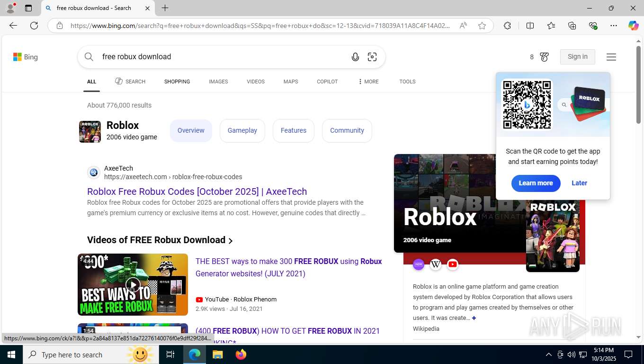The height and width of the screenshot is (364, 644).
Task: Click the axeetech.com URL text
Action: (x=173, y=177)
